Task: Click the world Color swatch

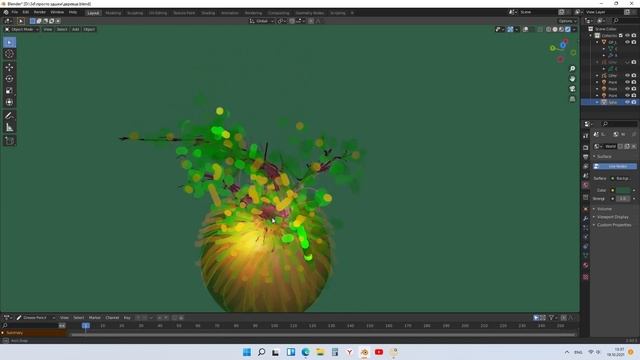Action: (x=623, y=190)
